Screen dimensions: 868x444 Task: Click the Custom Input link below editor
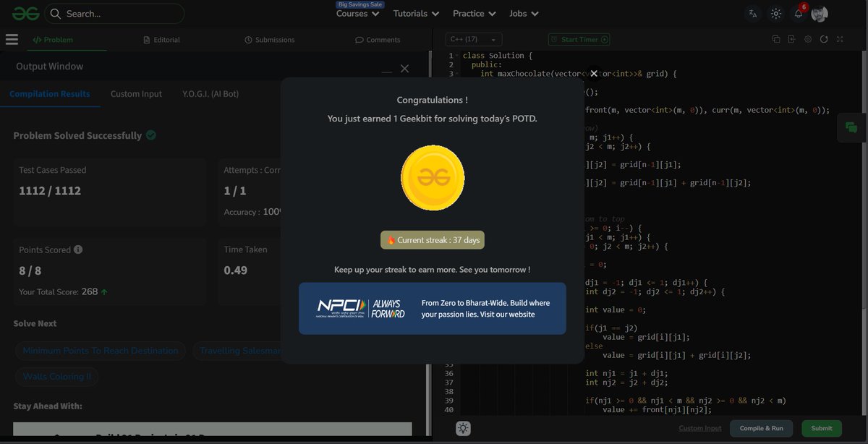(x=700, y=428)
